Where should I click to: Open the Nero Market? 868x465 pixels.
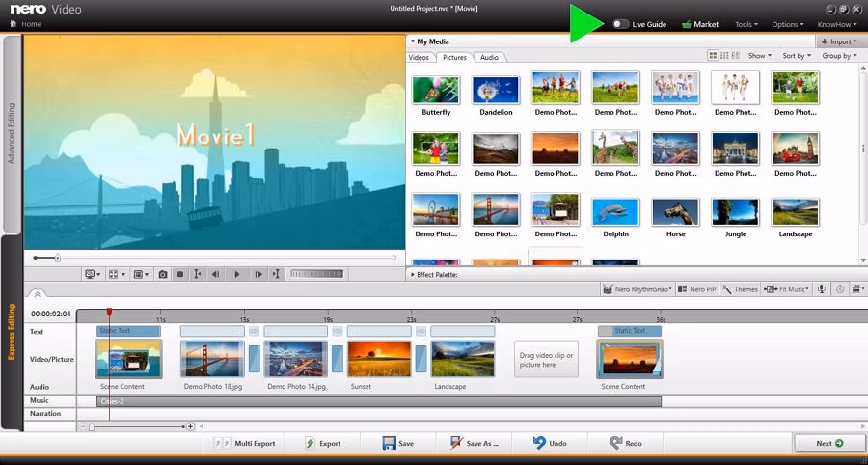pos(700,24)
